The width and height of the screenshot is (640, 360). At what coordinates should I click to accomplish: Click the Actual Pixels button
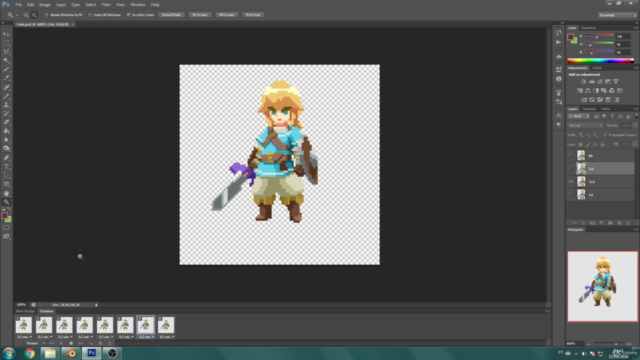click(171, 15)
